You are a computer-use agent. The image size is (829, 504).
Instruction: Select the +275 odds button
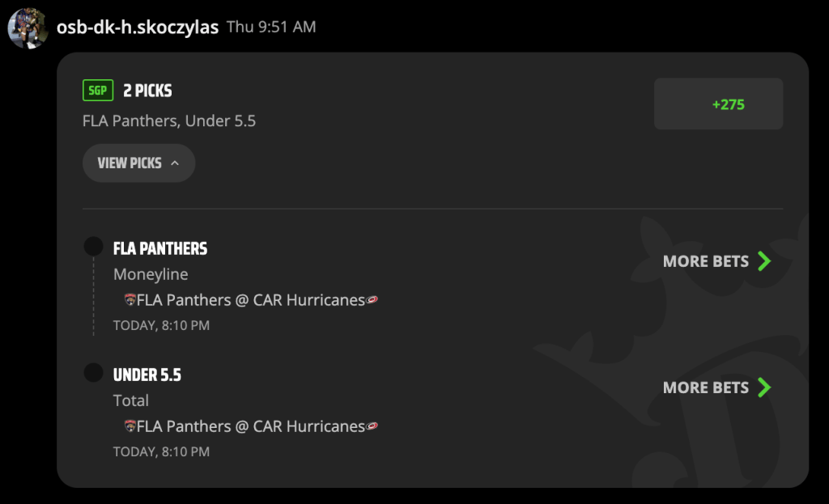(x=719, y=104)
